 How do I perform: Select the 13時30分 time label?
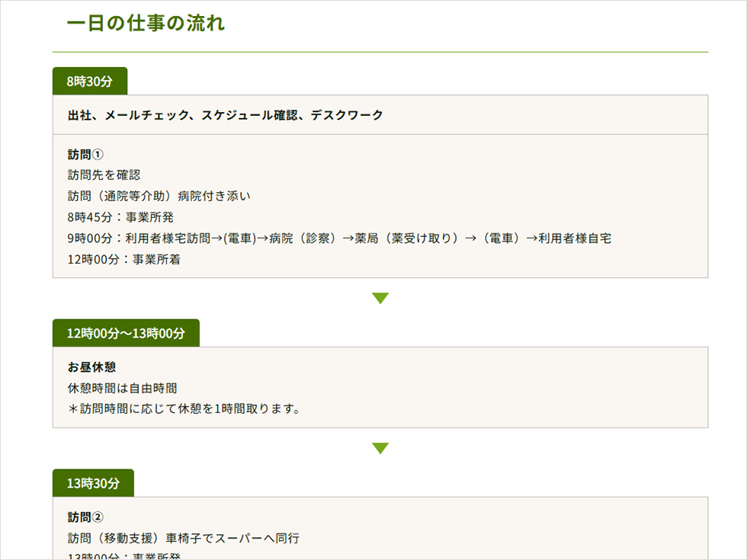93,483
